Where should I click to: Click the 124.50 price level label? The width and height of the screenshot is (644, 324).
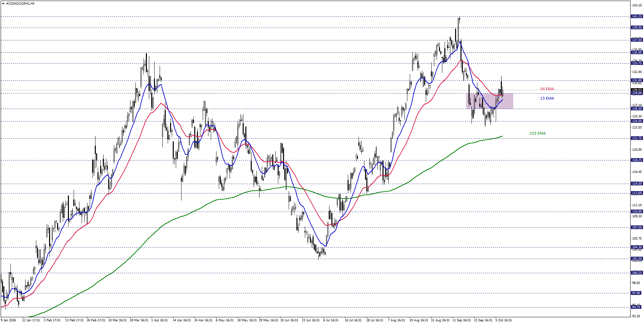(637, 121)
